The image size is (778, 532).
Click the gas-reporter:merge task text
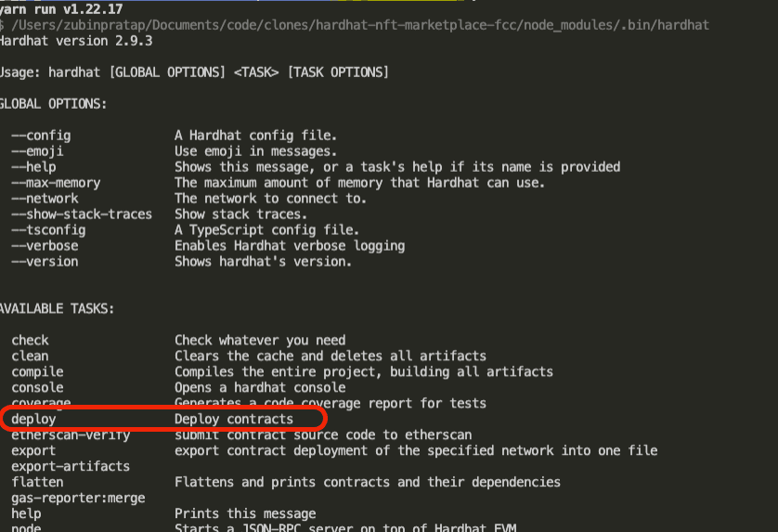coord(78,499)
